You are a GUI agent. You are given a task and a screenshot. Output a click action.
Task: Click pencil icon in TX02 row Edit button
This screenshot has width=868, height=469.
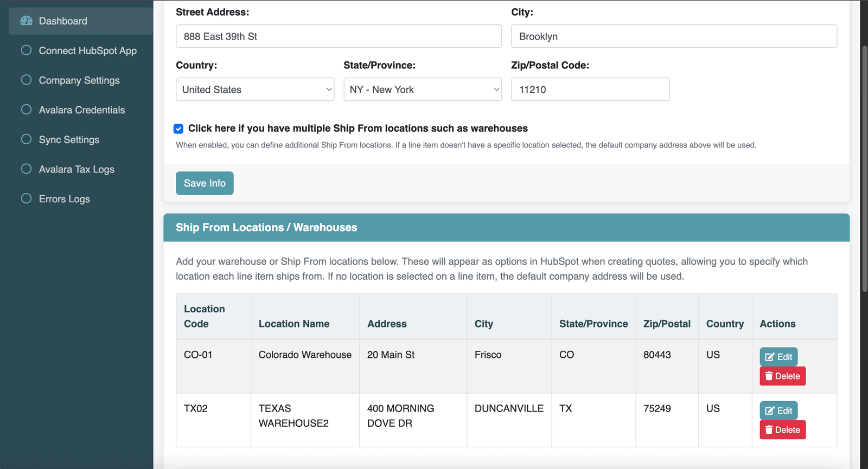tap(770, 410)
